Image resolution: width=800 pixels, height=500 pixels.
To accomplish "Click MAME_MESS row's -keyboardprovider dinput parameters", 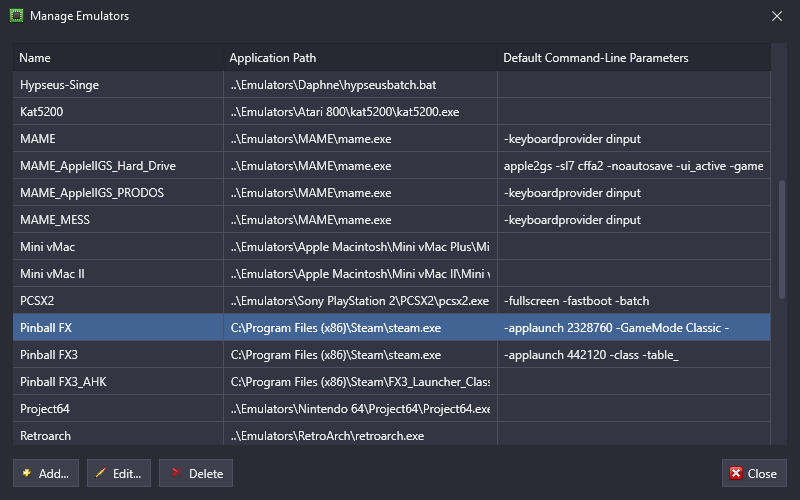I will pos(572,220).
